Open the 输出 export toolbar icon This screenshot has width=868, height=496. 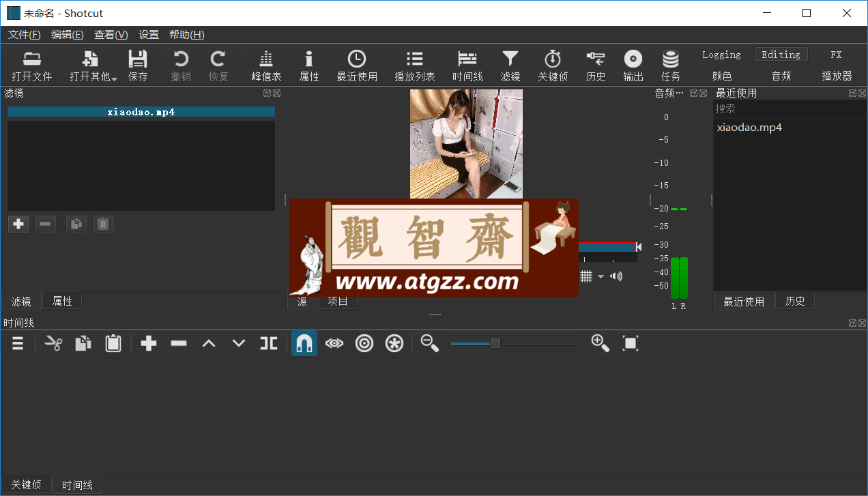point(633,66)
